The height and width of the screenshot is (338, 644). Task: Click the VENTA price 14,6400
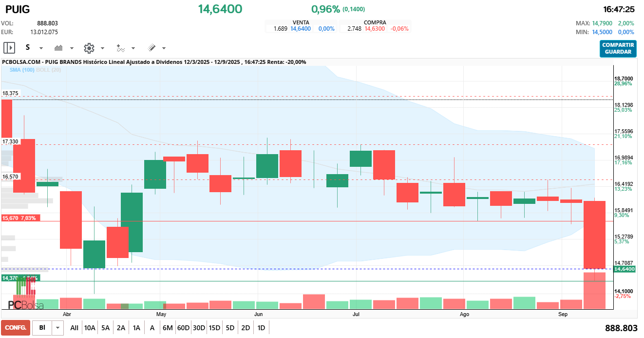(301, 29)
